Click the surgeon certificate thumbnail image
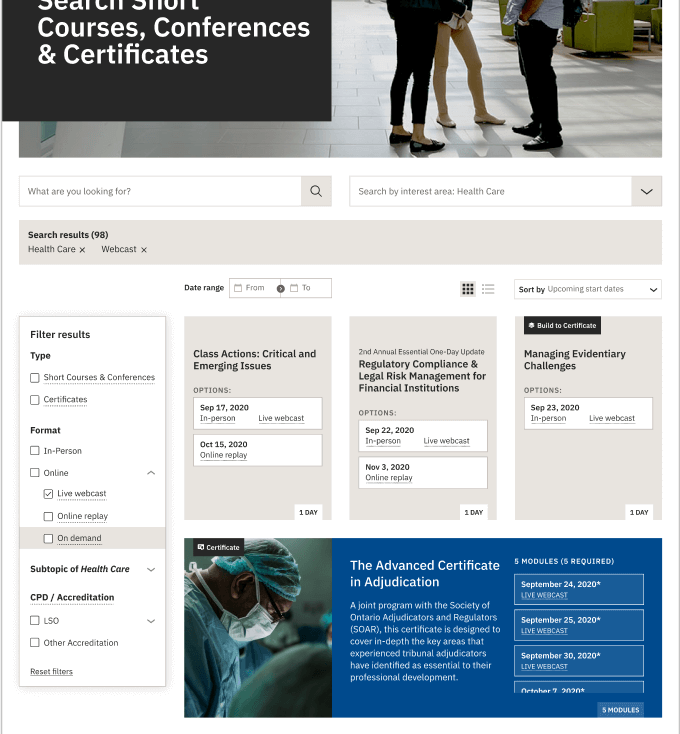 [x=258, y=628]
